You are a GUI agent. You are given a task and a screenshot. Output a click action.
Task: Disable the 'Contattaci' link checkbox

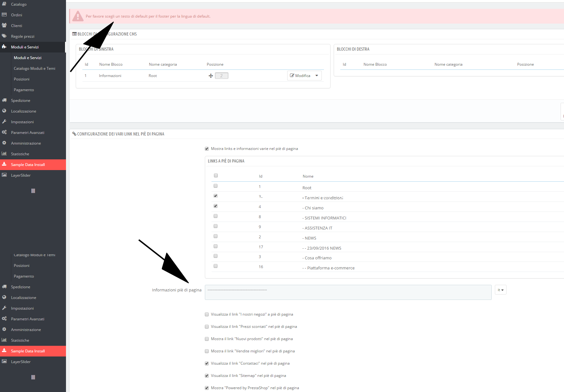(x=207, y=363)
